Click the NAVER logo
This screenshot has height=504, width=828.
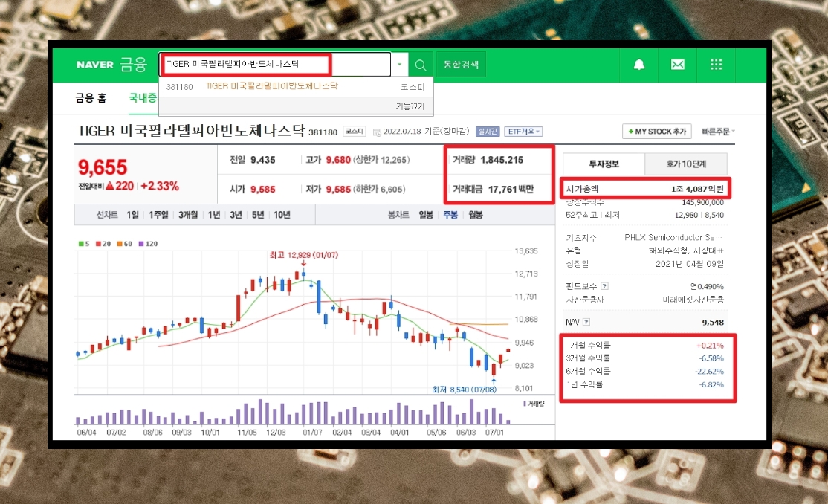tap(95, 65)
